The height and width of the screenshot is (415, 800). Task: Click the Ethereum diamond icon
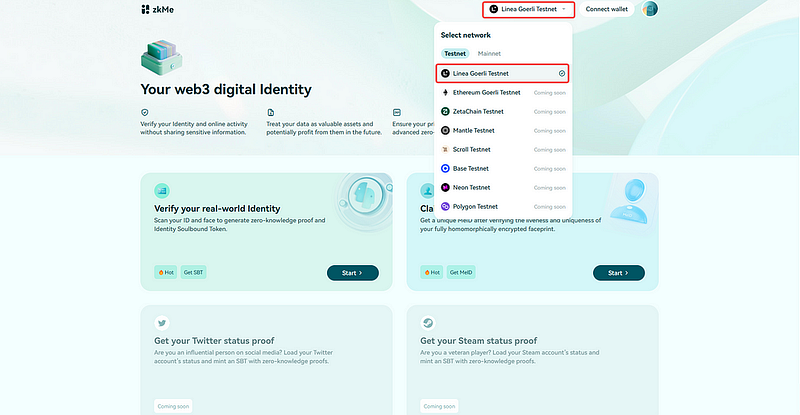click(x=445, y=92)
